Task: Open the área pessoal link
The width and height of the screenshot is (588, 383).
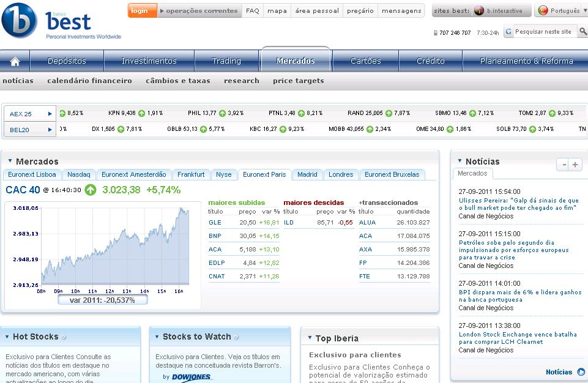Action: tap(317, 11)
